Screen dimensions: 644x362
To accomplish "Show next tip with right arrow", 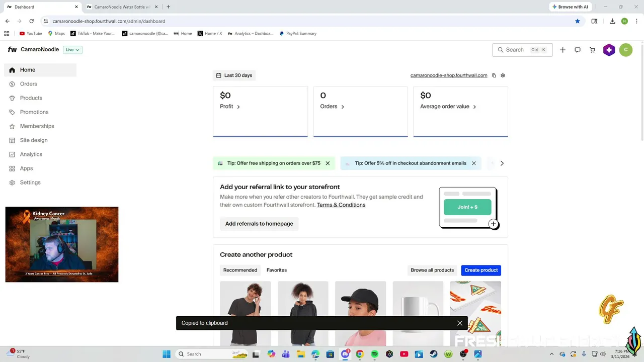I will click(502, 163).
